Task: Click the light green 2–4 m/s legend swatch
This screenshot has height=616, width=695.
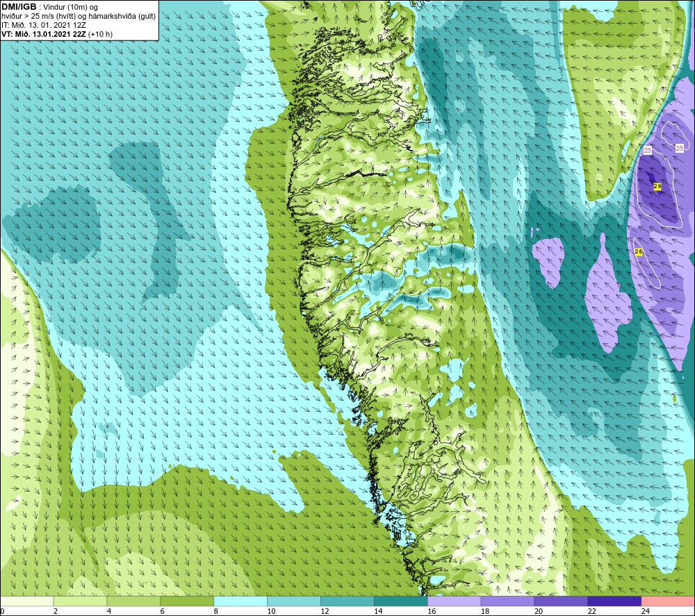Action: [80, 601]
